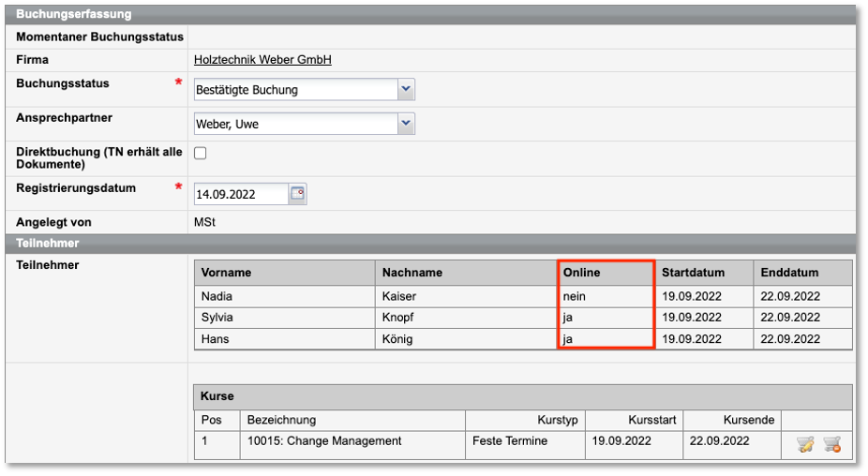This screenshot has width=868, height=476.
Task: Click Hans König's Startdatum 19.09.2022
Action: (x=692, y=339)
